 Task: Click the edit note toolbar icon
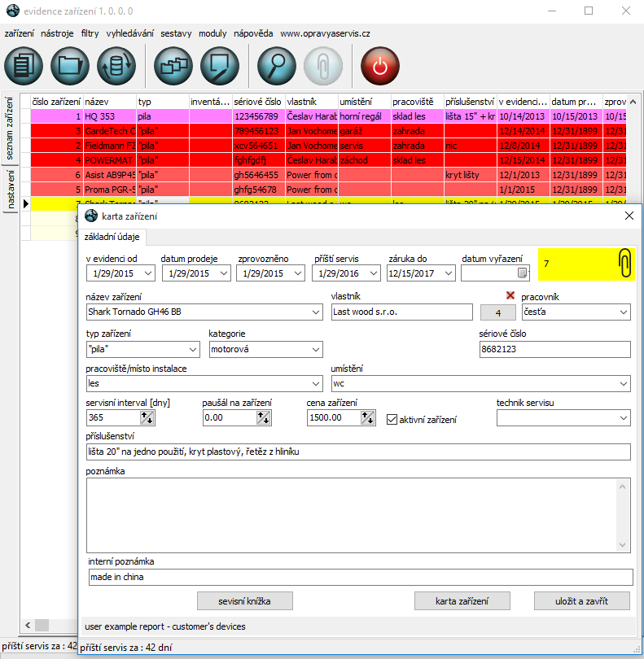coord(217,66)
